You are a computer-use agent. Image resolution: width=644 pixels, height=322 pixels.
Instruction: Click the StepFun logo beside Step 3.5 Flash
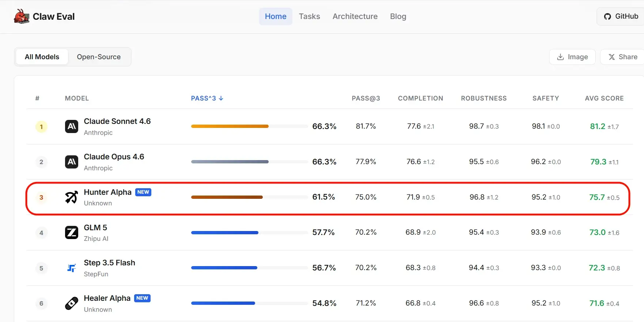(x=72, y=268)
